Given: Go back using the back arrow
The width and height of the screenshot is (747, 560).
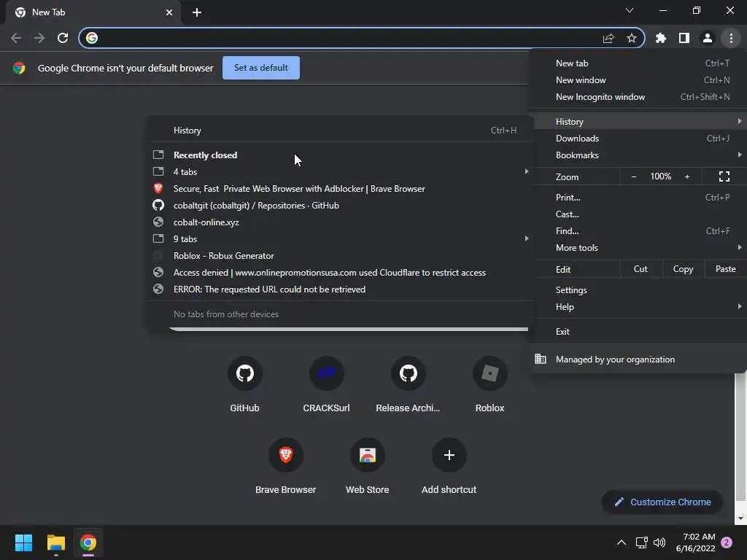Looking at the screenshot, I should (x=16, y=38).
